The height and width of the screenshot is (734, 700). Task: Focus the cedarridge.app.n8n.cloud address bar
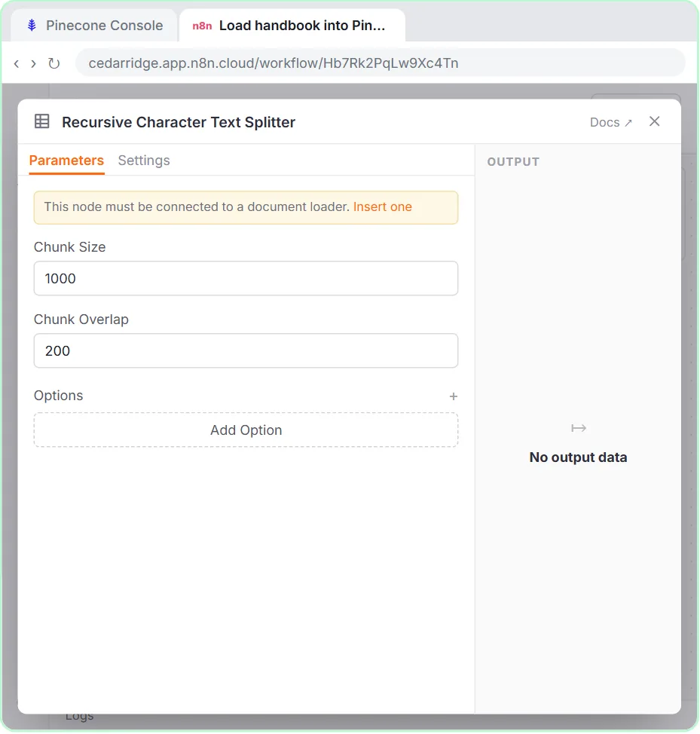tap(380, 63)
